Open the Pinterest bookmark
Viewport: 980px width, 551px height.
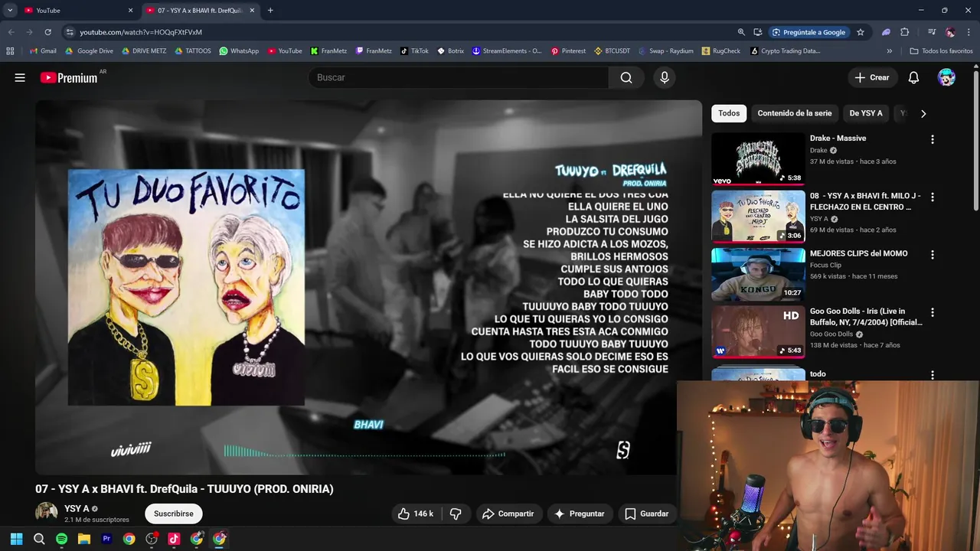pyautogui.click(x=568, y=51)
